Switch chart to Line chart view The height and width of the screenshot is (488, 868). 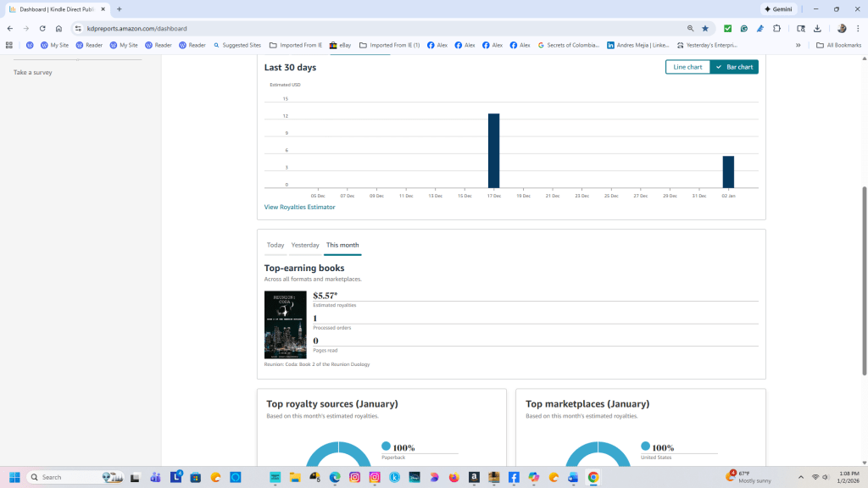pos(687,67)
